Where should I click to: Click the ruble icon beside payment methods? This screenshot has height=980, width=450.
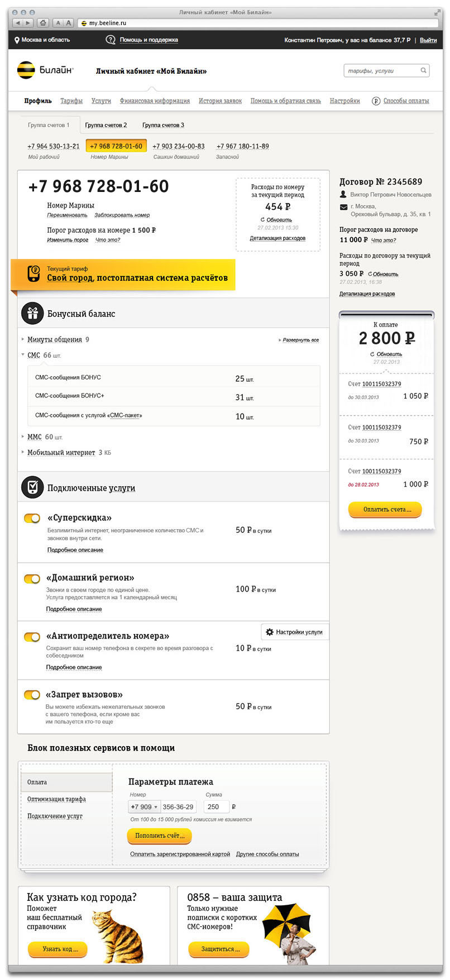click(376, 101)
